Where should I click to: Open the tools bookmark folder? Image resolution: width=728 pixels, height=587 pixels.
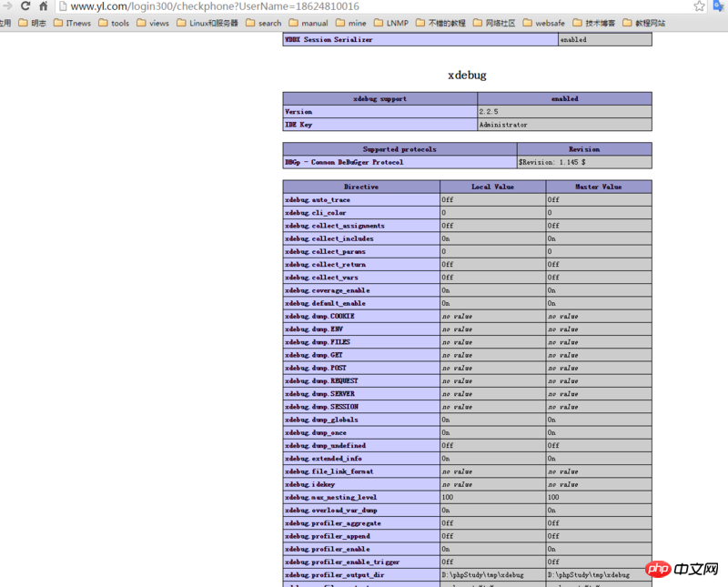point(114,23)
